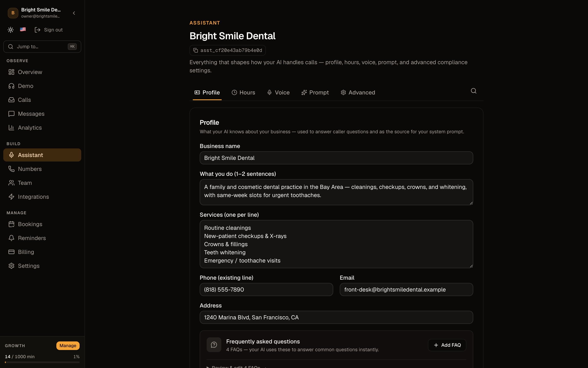Click into the Business name field
Image resolution: width=588 pixels, height=368 pixels.
coord(336,158)
